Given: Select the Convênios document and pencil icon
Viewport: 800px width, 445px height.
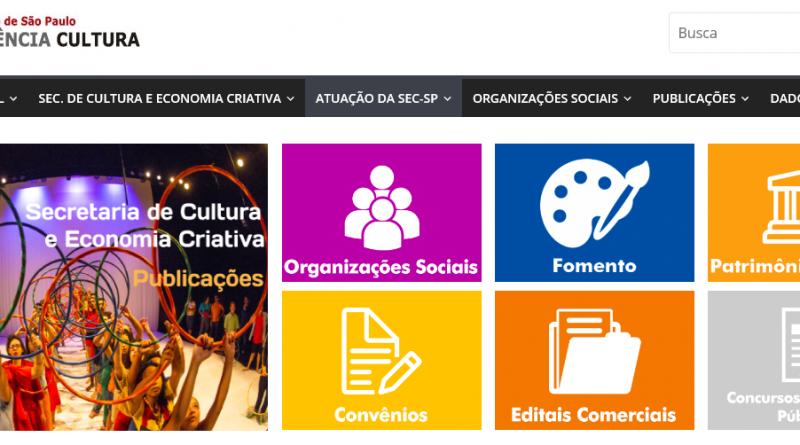Looking at the screenshot, I should [x=381, y=351].
